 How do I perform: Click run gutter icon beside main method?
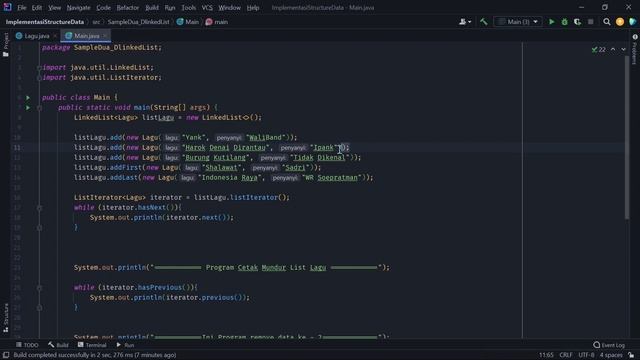28,108
